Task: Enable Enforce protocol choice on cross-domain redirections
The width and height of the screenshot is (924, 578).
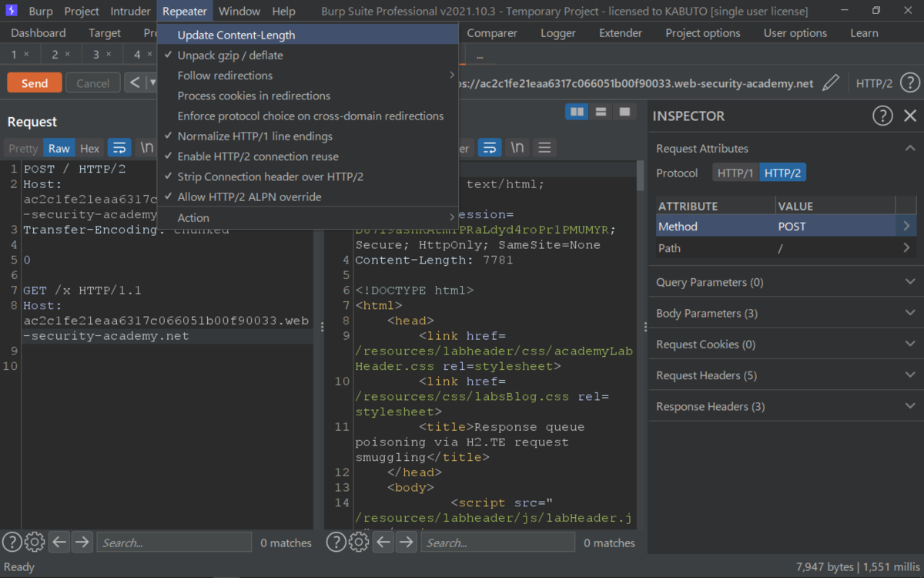Action: click(307, 116)
